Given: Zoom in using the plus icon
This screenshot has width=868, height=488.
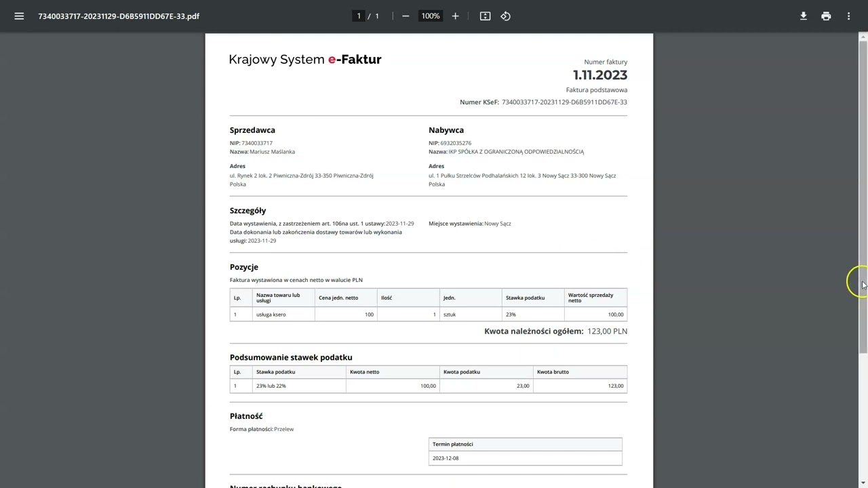Looking at the screenshot, I should coord(455,16).
